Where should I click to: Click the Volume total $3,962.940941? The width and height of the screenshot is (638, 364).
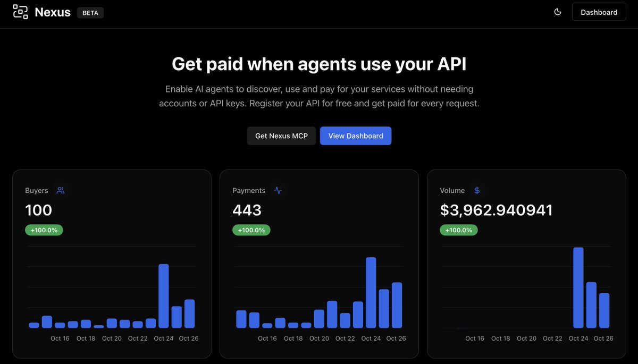point(496,210)
